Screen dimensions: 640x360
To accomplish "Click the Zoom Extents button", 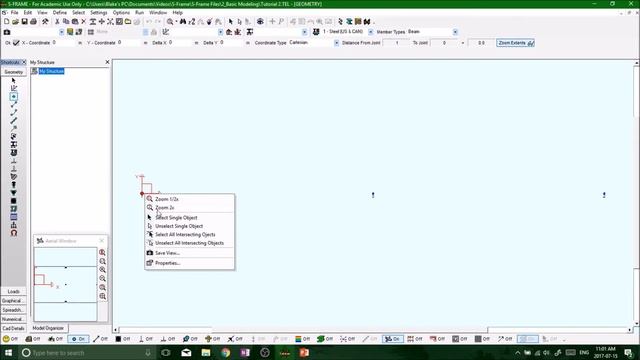I will click(516, 43).
